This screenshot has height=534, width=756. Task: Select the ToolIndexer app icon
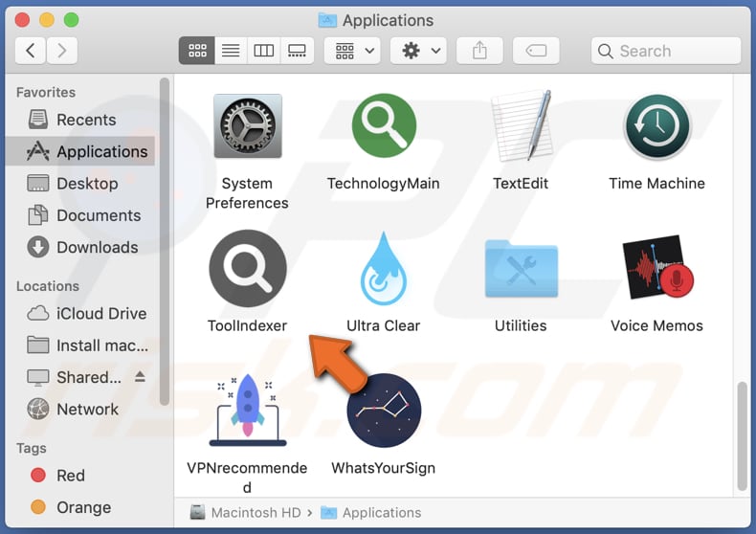point(247,268)
